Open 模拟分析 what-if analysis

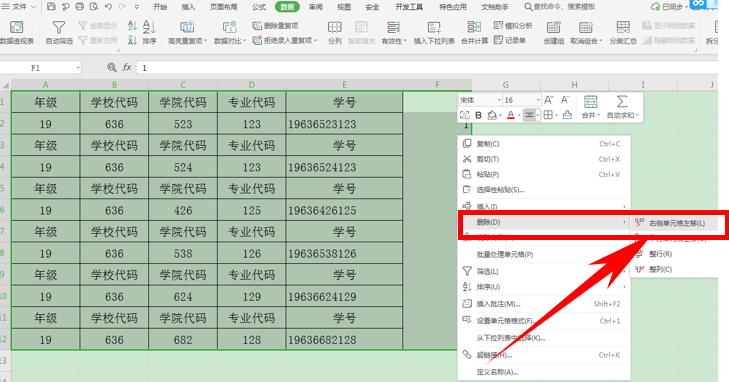(513, 26)
